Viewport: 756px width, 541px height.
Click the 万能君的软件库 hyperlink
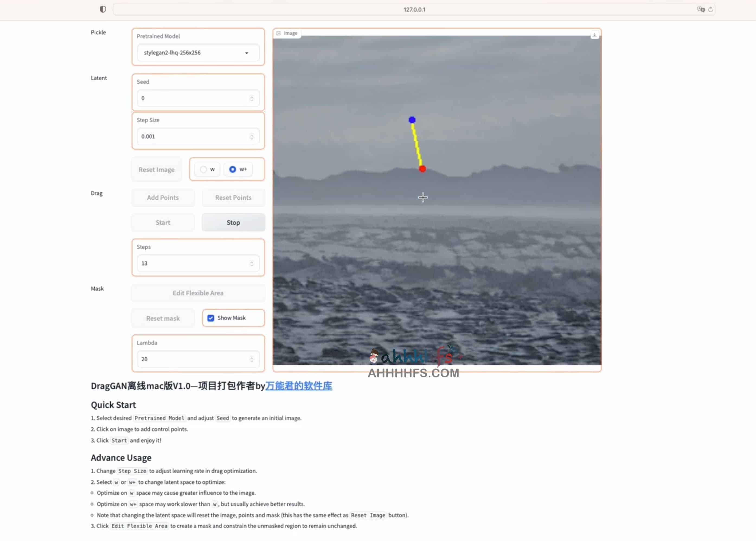(x=299, y=385)
